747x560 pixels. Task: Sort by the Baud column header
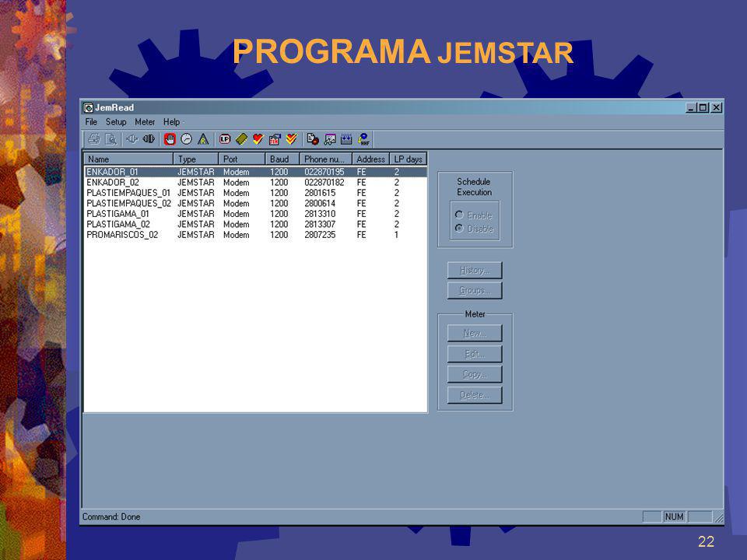[282, 159]
